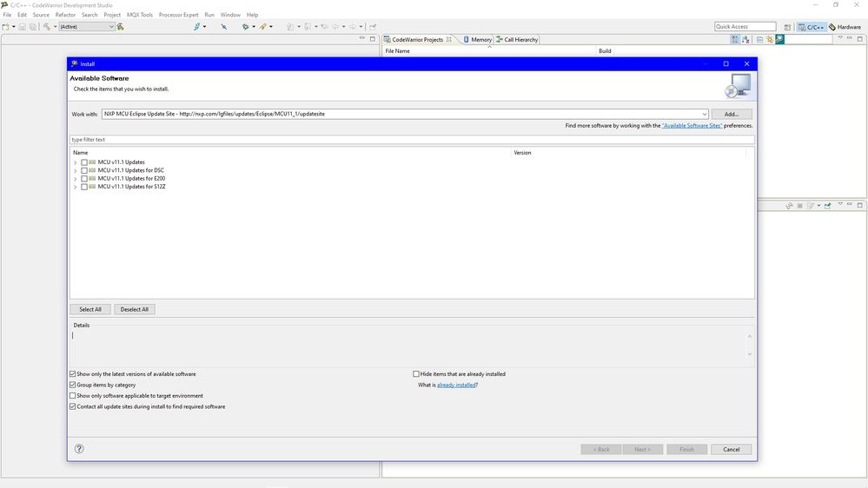This screenshot has height=488, width=868.
Task: Click the Details scrollbar down arrow
Action: point(750,354)
